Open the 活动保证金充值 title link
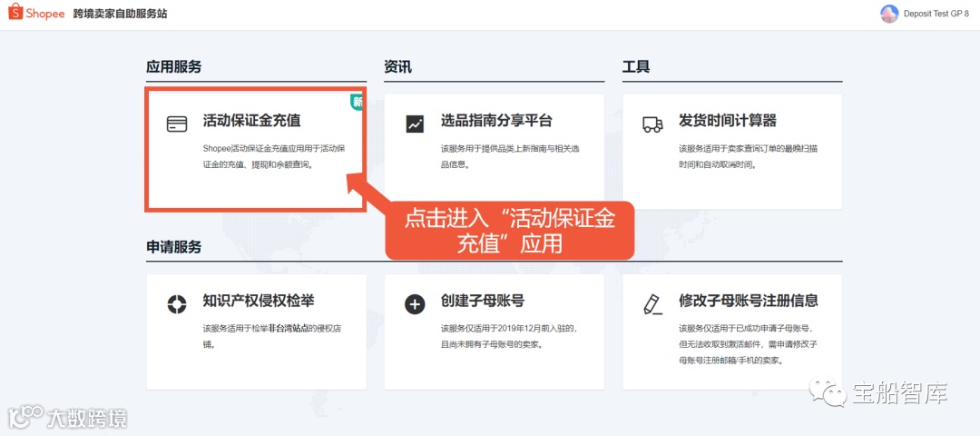Screen dimensions: 980x436 point(252,121)
